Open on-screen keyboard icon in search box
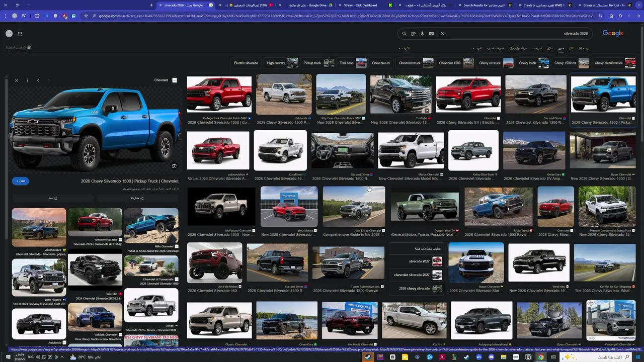This screenshot has height=362, width=644. (x=431, y=34)
